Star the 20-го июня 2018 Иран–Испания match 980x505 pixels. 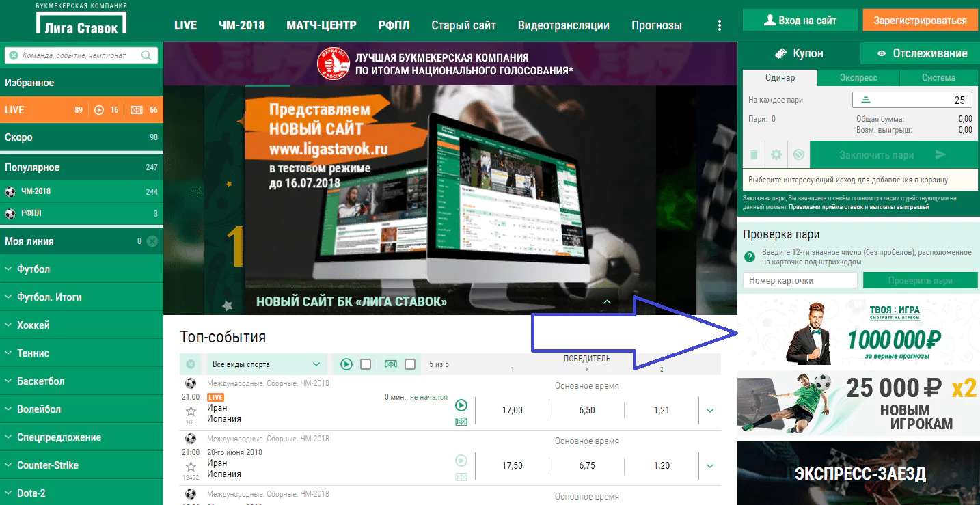[x=191, y=467]
